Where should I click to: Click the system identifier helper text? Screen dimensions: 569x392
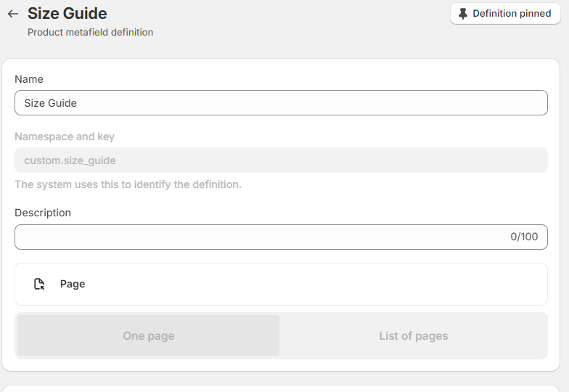[x=128, y=184]
